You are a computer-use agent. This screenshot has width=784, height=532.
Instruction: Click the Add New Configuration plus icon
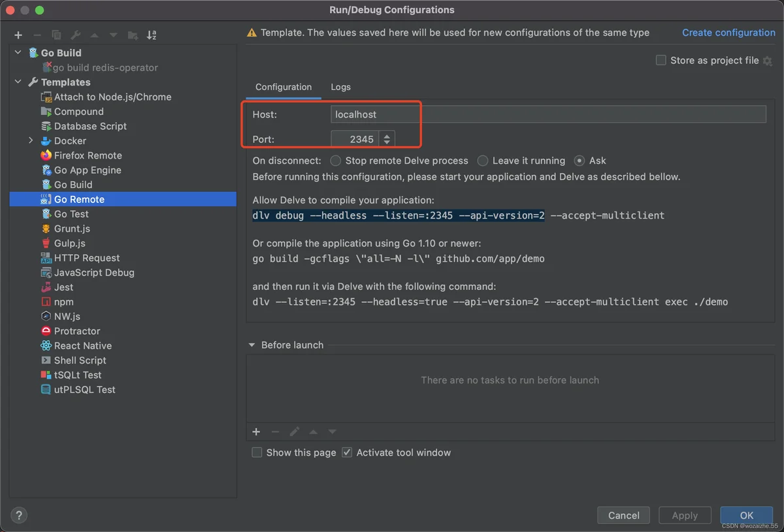coord(18,35)
